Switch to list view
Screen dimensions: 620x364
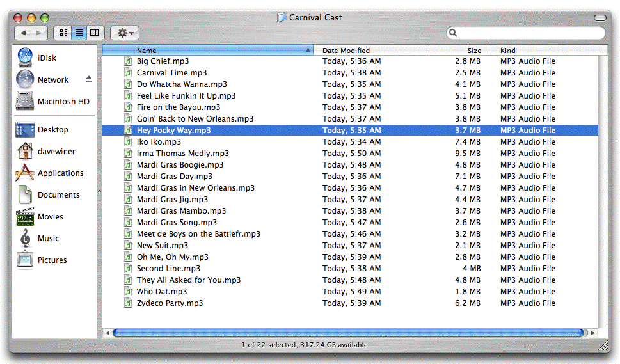point(79,33)
